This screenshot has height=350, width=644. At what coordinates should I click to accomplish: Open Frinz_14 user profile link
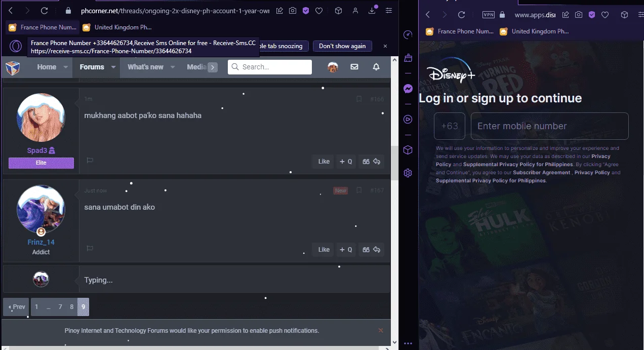pos(41,242)
